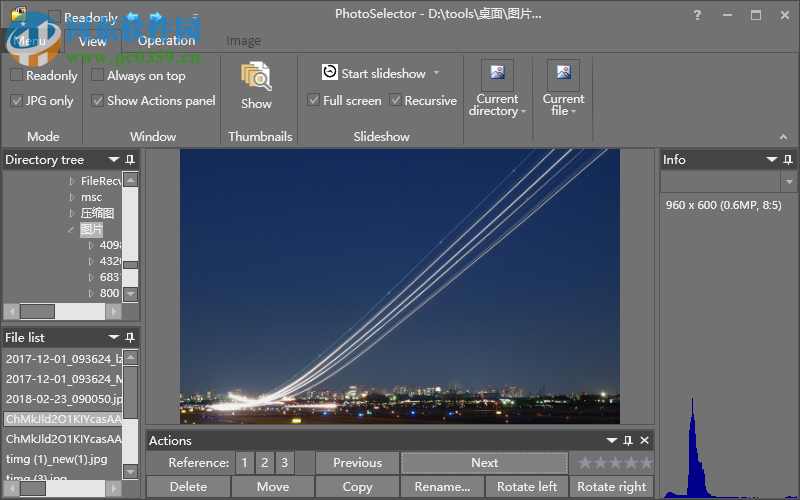Collapse the 图片 folder node
Screen dimensions: 800x500
click(x=71, y=230)
